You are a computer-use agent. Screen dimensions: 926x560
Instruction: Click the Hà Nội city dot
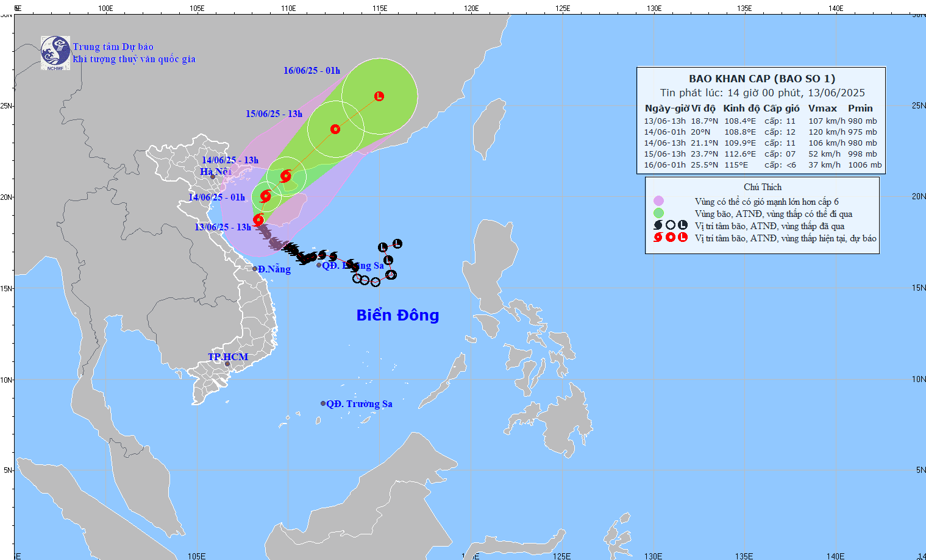tap(213, 177)
